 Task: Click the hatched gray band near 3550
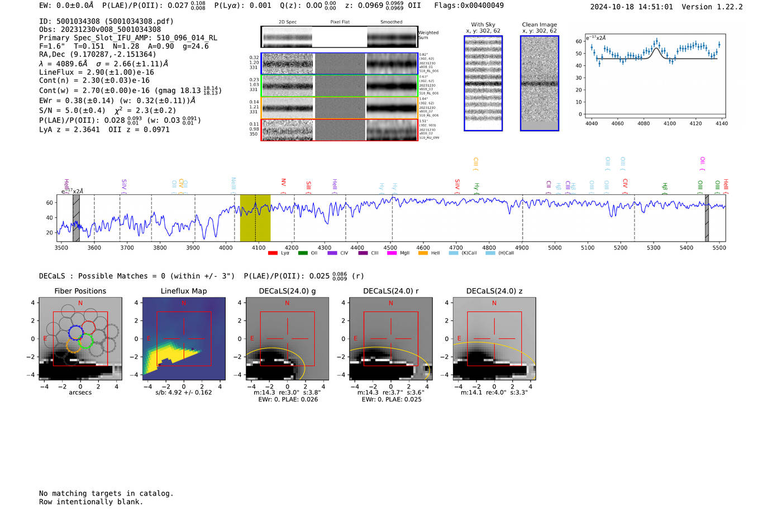coord(76,218)
